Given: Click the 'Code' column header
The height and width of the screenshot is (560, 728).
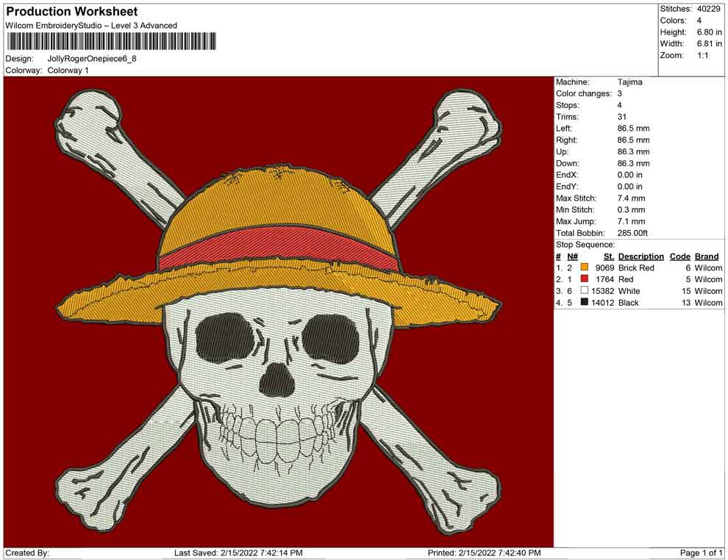Looking at the screenshot, I should [x=680, y=256].
